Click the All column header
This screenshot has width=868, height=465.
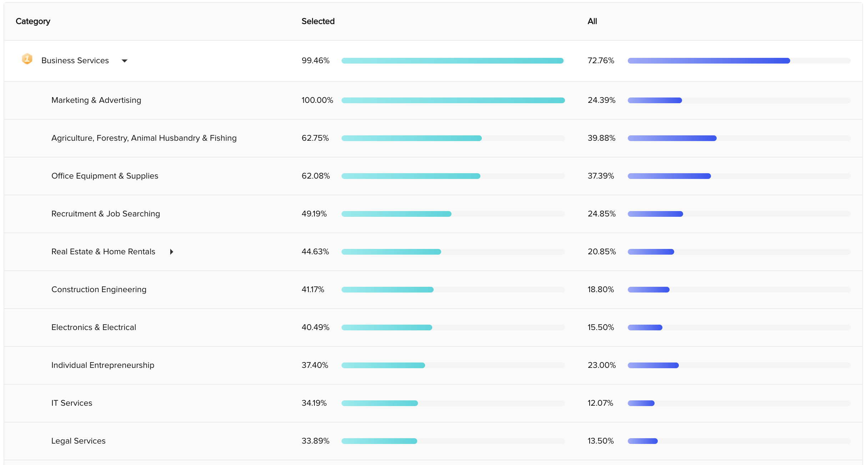[x=592, y=21]
